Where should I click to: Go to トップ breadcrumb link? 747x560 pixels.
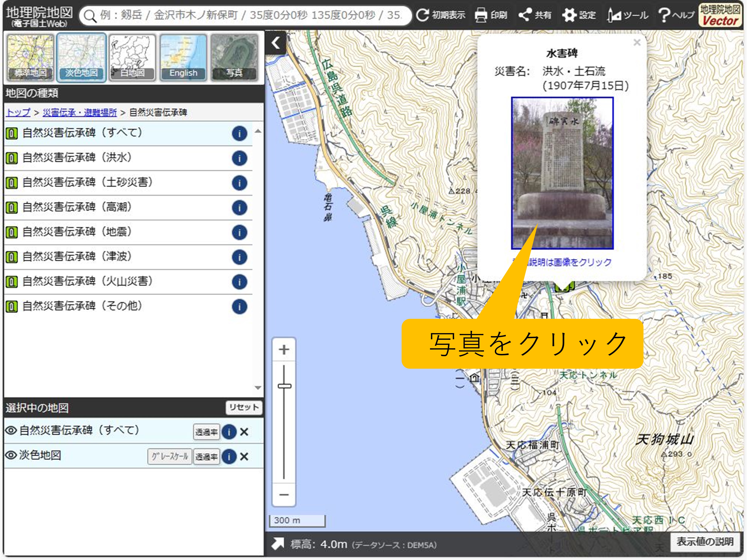pyautogui.click(x=18, y=112)
